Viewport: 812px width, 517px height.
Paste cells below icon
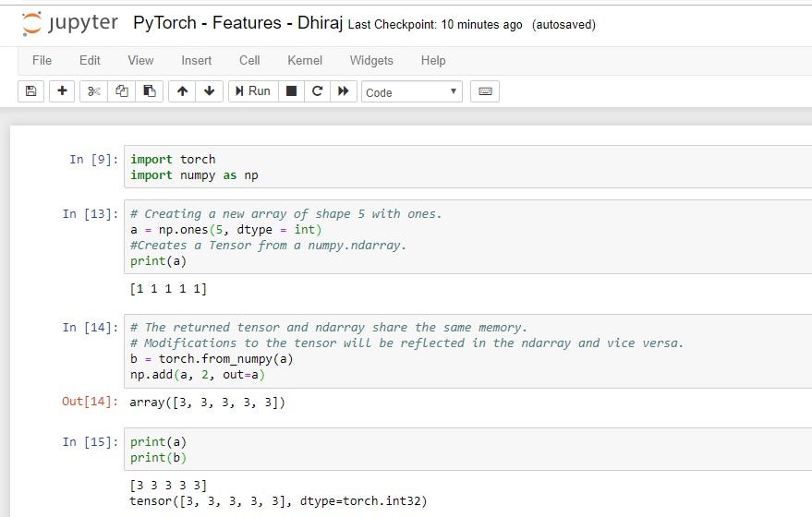(x=150, y=91)
